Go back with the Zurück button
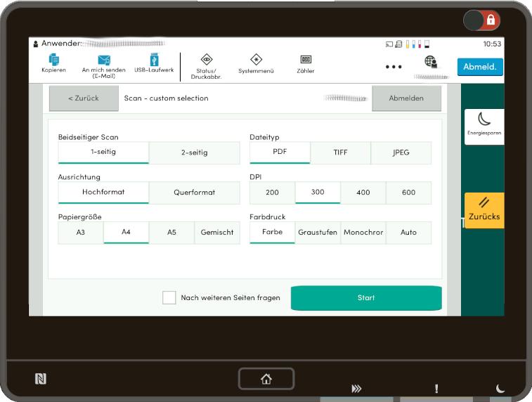 [x=84, y=98]
